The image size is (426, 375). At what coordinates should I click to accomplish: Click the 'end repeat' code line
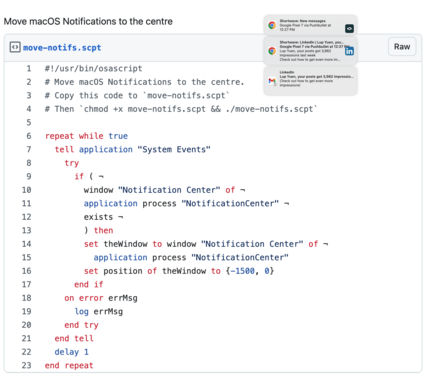(69, 365)
